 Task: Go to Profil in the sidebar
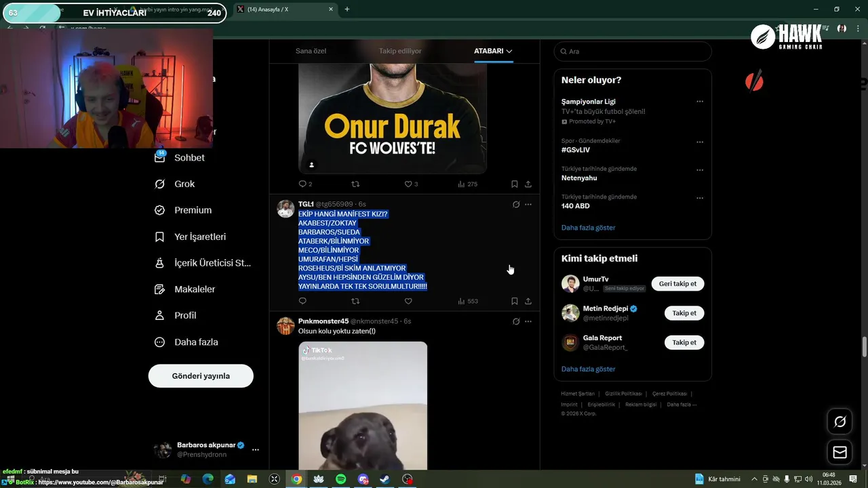(175, 315)
